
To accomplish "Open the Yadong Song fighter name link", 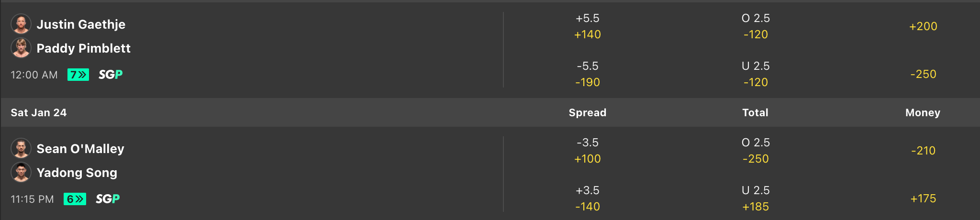I will coord(77,173).
